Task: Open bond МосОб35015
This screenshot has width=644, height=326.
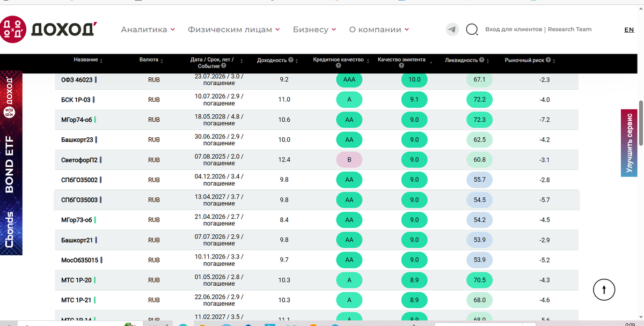Action: 80,260
